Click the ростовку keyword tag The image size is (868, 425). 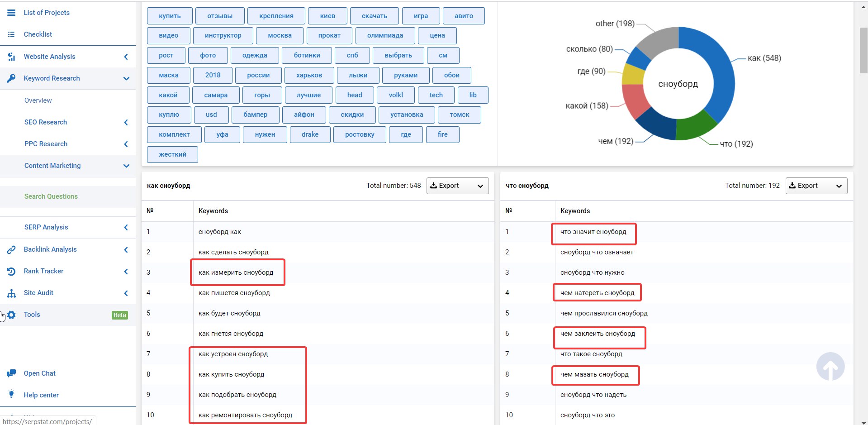[x=360, y=134]
